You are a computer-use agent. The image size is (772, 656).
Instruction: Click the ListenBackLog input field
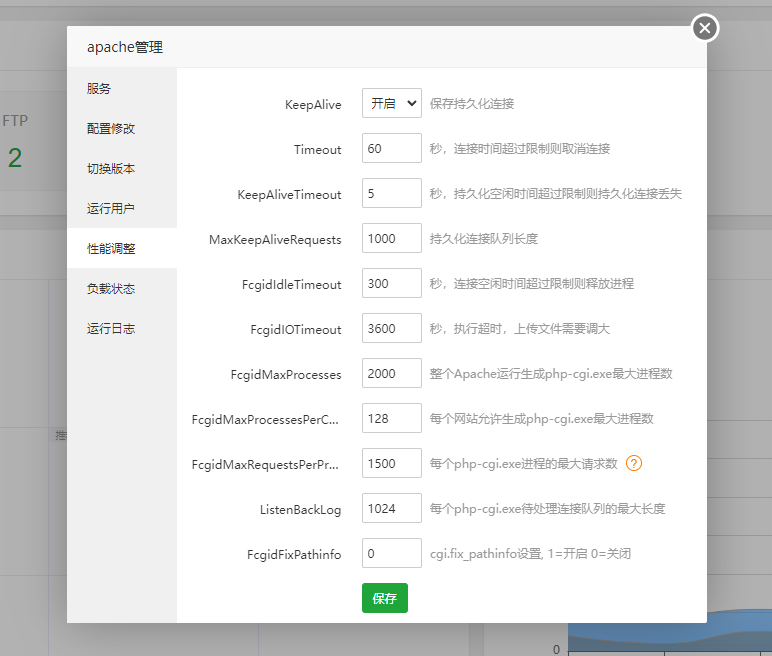pos(391,509)
